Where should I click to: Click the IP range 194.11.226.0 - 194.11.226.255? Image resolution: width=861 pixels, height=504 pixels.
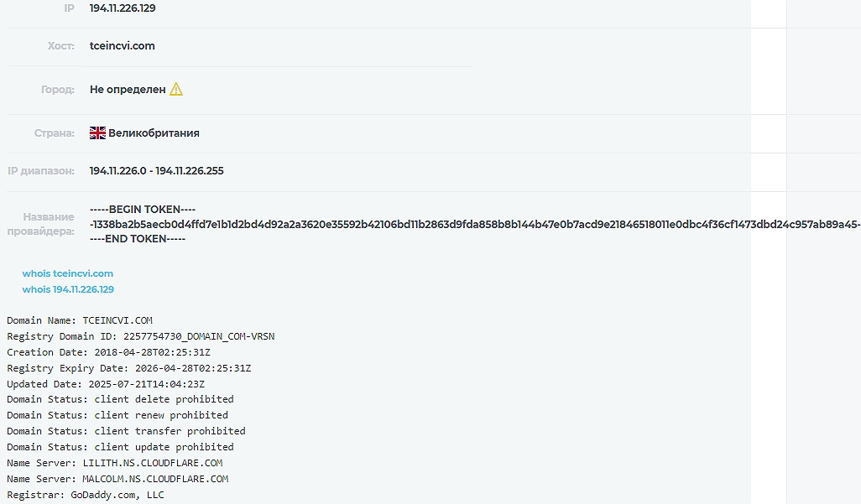click(157, 171)
